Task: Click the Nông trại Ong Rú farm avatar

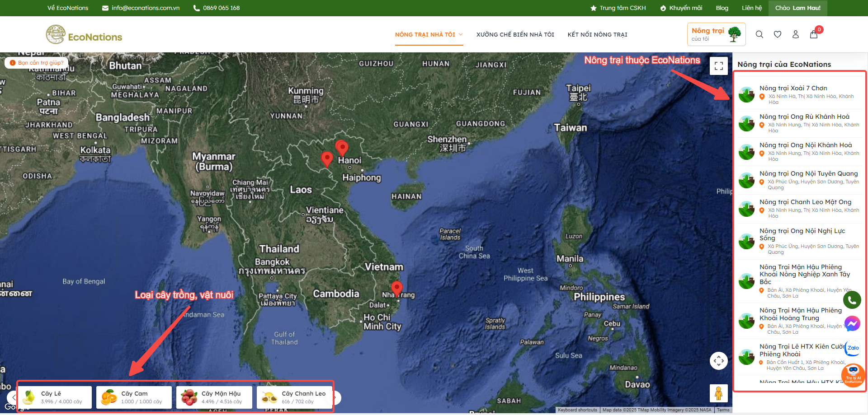Action: point(746,123)
